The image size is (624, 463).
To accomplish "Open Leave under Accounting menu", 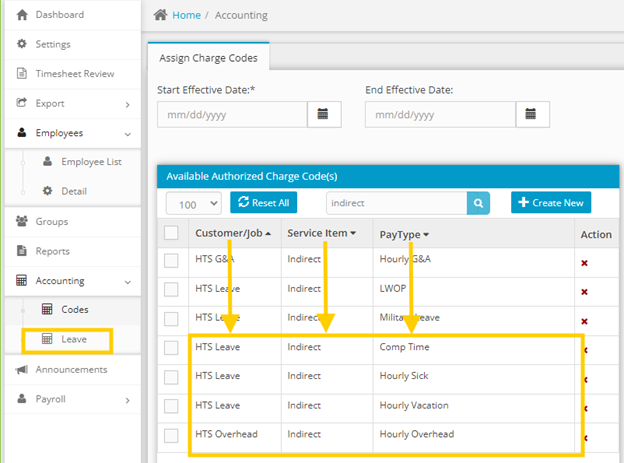I will coord(73,340).
